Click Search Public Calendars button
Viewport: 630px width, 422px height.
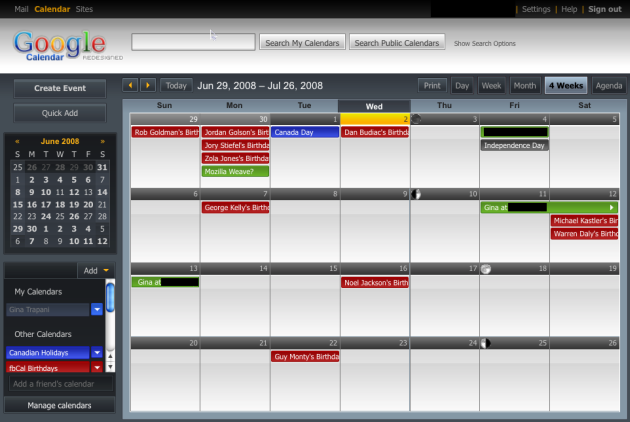397,43
